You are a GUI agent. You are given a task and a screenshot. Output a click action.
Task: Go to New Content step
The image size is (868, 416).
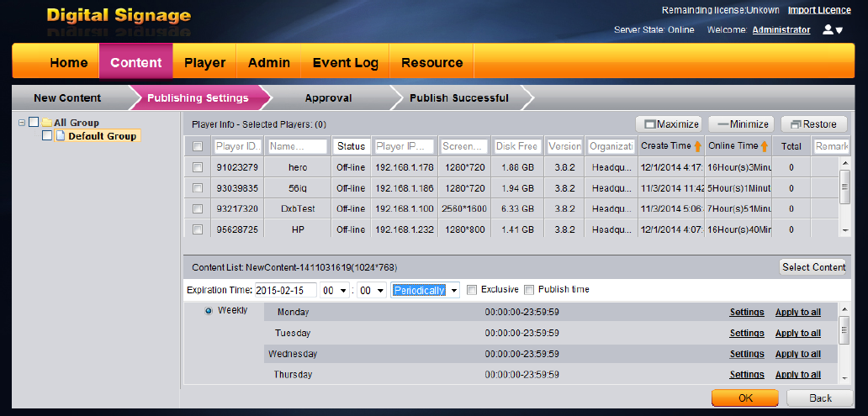(x=67, y=98)
